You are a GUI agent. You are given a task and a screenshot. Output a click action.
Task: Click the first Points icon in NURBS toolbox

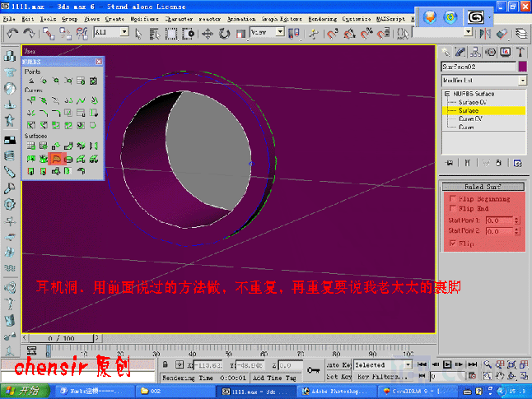tap(30, 81)
